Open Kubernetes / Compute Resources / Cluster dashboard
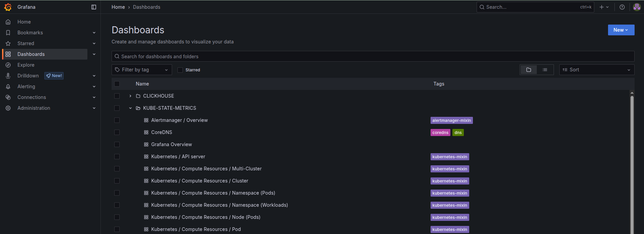Viewport: 644px width, 234px height. point(200,181)
